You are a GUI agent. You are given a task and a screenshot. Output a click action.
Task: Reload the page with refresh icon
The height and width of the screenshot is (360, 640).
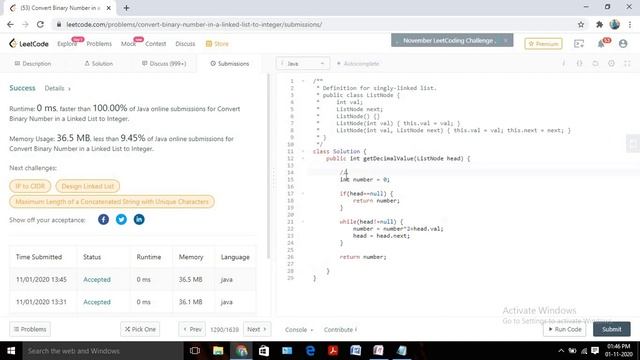(x=40, y=24)
